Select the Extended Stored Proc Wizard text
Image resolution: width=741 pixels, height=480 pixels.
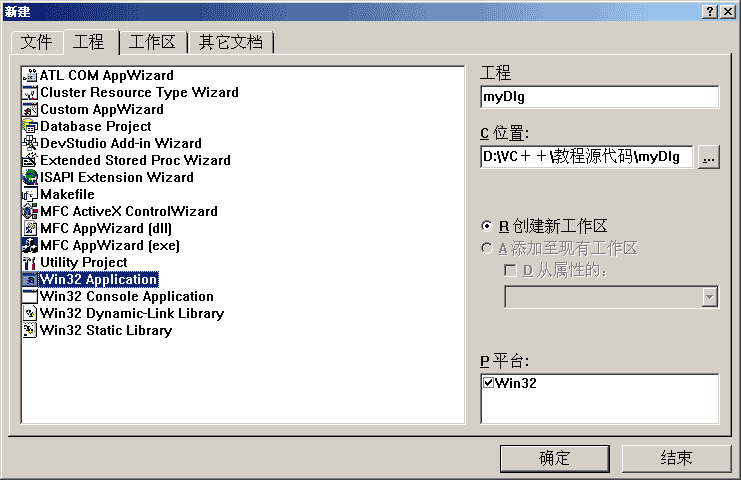tap(136, 161)
